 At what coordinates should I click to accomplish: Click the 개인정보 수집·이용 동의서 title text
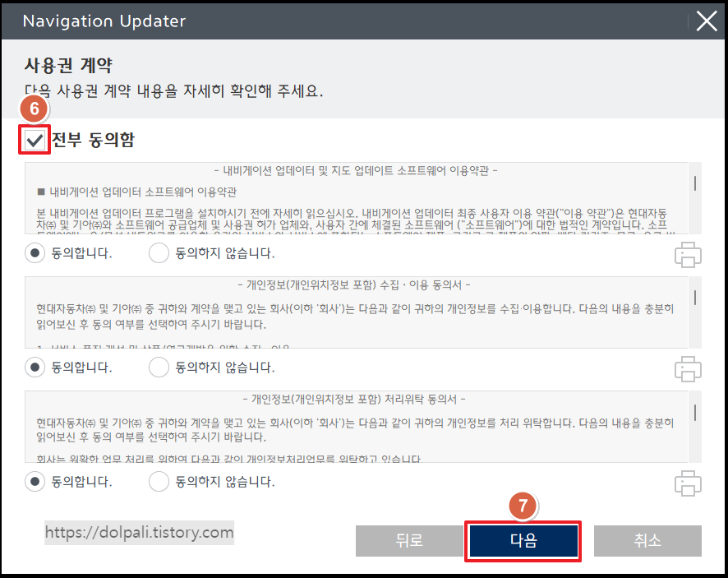(354, 284)
